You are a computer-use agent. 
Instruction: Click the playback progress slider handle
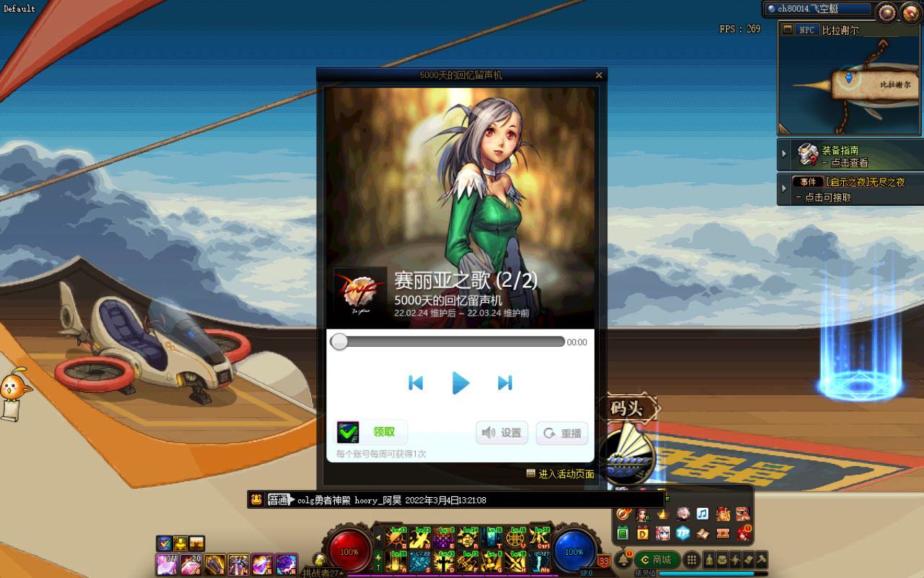coord(339,342)
